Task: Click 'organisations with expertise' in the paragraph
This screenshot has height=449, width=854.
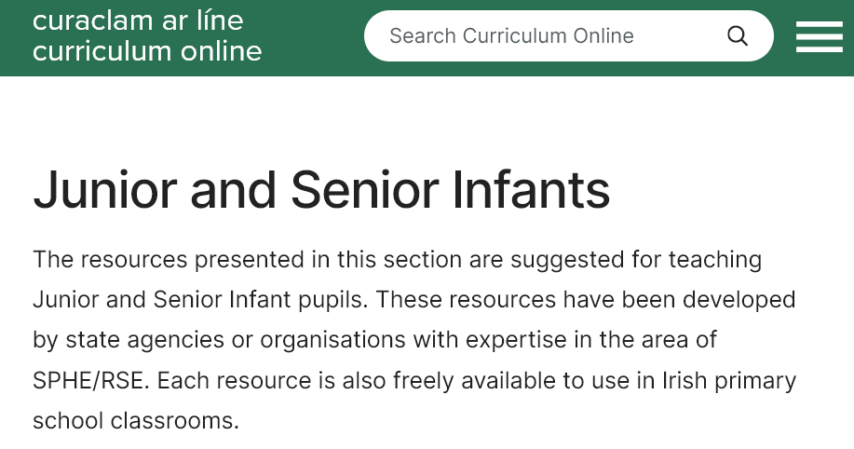Action: (395, 340)
